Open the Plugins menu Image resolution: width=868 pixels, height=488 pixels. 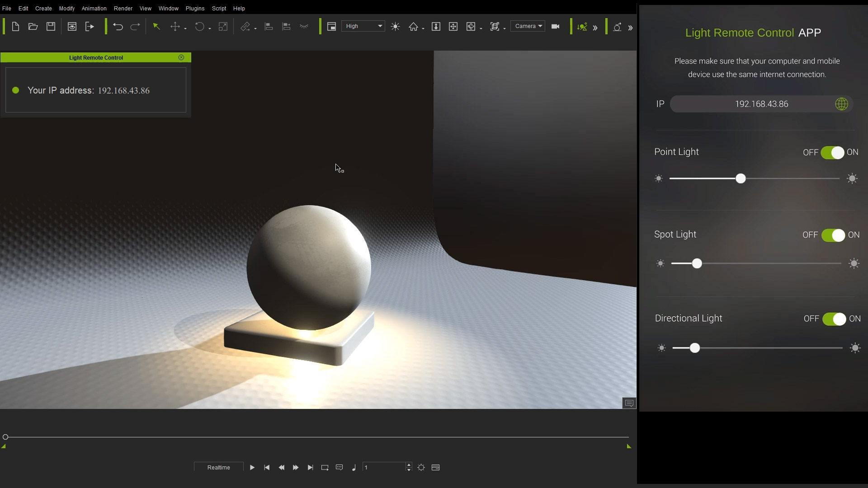(195, 9)
